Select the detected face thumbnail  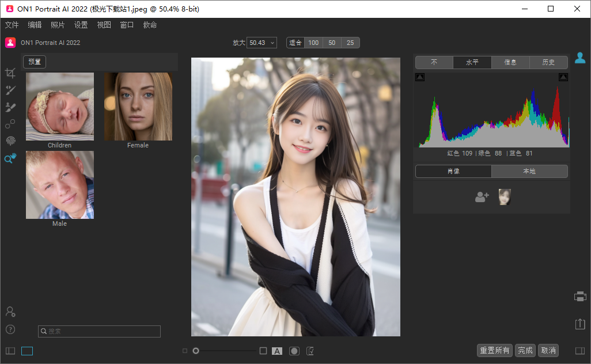coord(505,197)
